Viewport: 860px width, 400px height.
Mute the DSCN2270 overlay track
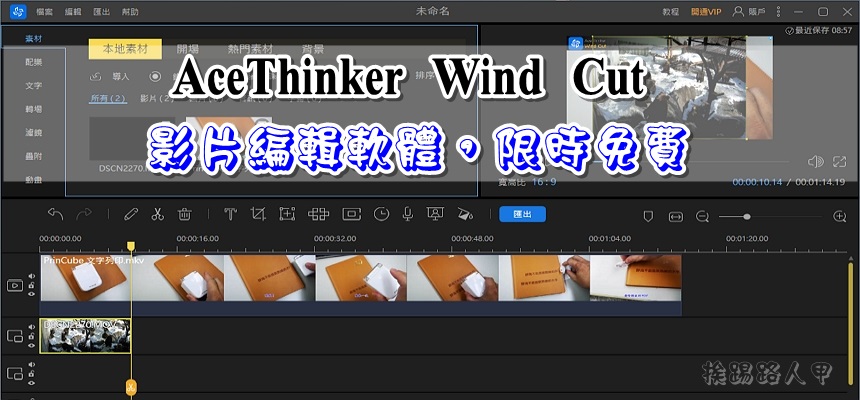tap(32, 328)
